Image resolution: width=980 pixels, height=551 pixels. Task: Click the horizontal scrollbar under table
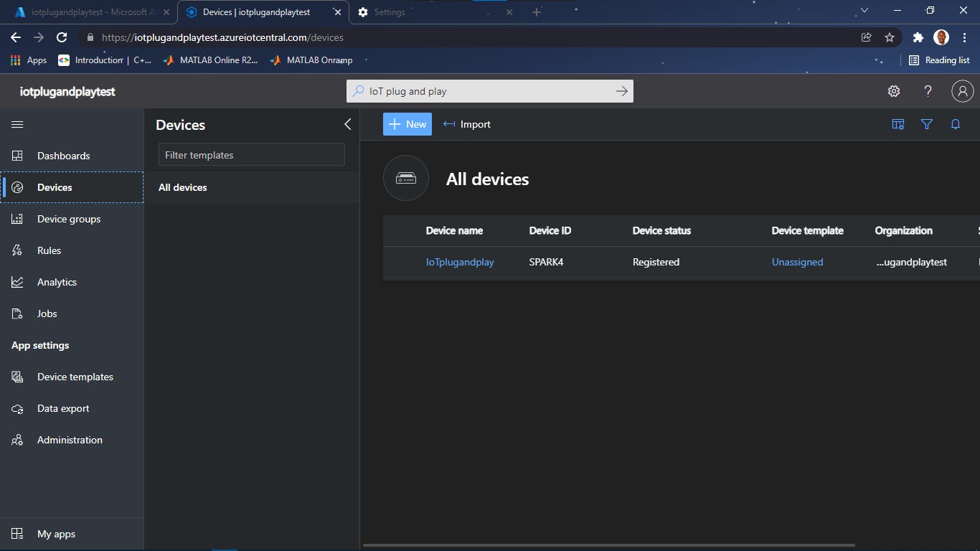tap(608, 545)
